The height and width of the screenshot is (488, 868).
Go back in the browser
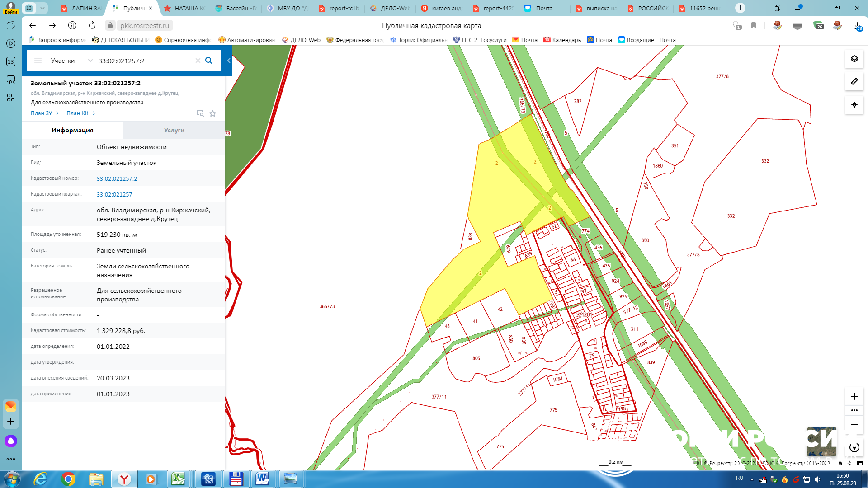coord(33,25)
